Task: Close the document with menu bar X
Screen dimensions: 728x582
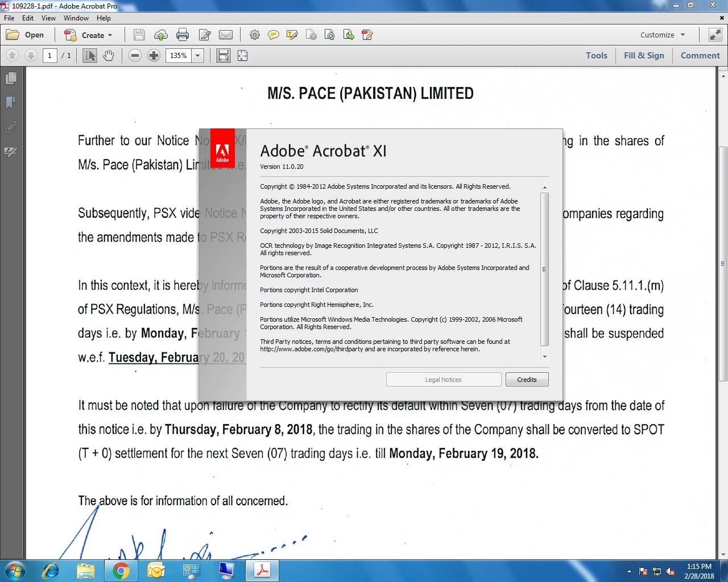Action: (x=722, y=18)
